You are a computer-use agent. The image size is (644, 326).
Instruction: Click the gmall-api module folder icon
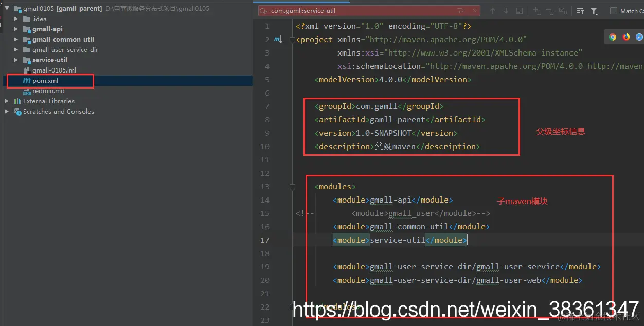(x=27, y=29)
